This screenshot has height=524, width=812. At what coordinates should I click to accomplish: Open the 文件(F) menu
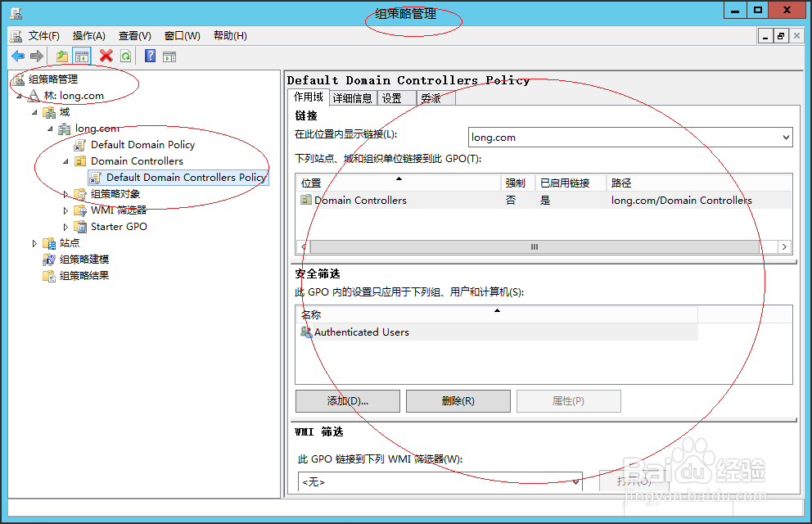point(44,36)
